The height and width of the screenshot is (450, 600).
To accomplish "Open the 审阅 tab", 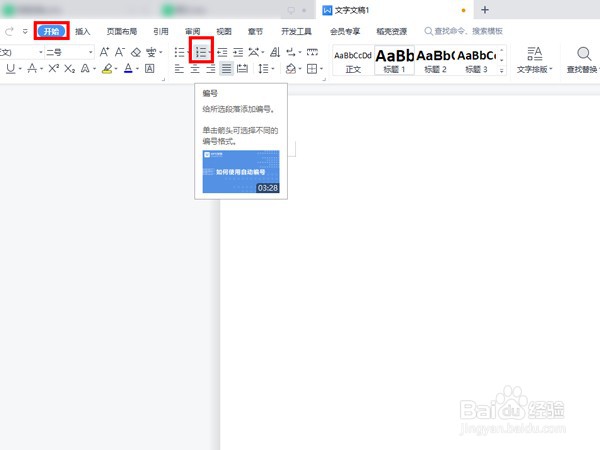I will click(192, 31).
